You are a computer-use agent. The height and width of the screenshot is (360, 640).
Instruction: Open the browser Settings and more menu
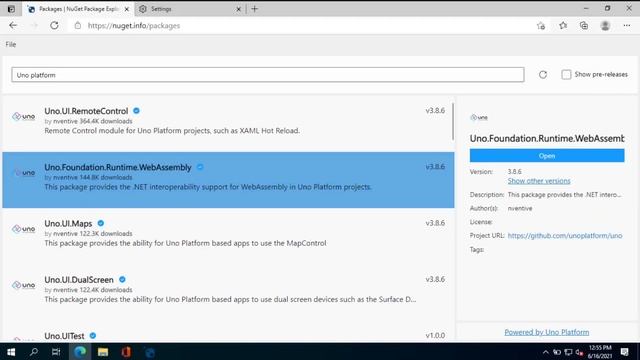[627, 25]
